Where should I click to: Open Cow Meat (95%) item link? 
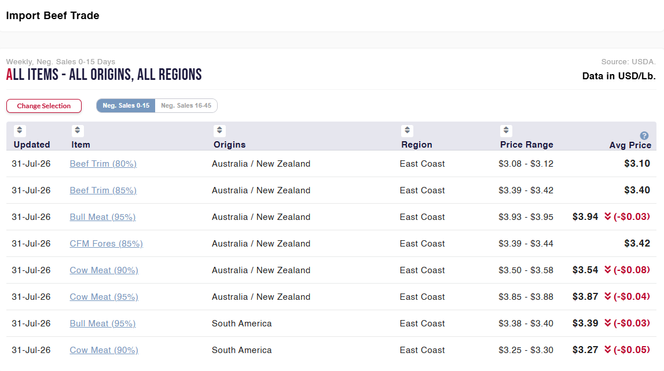tap(104, 297)
